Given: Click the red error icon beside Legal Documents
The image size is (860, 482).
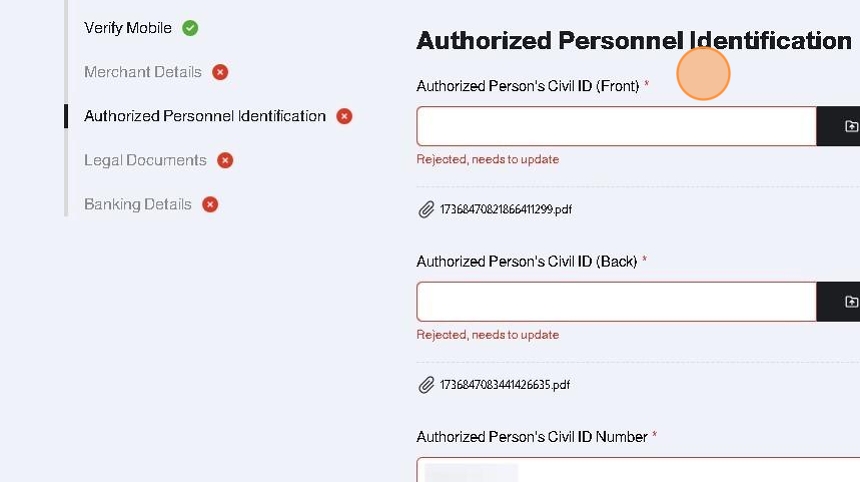Looking at the screenshot, I should pos(225,160).
